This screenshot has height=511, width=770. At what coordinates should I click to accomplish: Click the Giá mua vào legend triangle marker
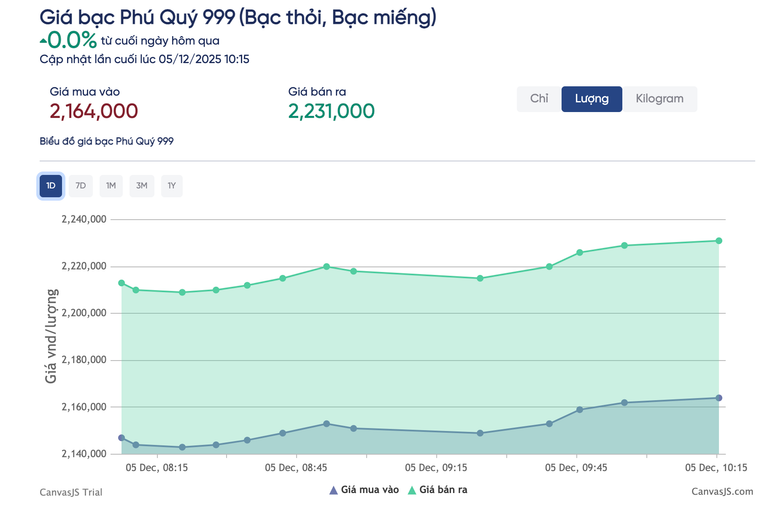pos(333,490)
